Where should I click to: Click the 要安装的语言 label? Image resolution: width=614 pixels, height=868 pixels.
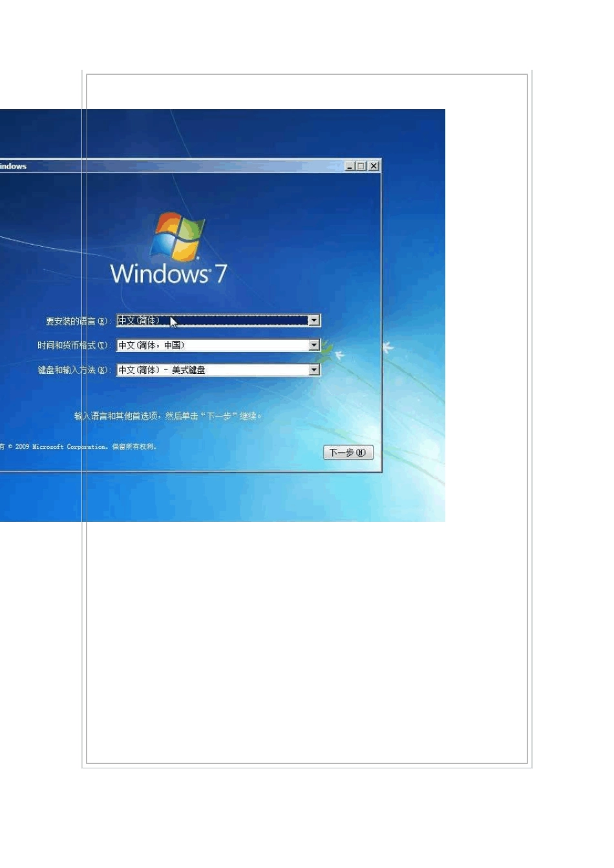(x=78, y=321)
